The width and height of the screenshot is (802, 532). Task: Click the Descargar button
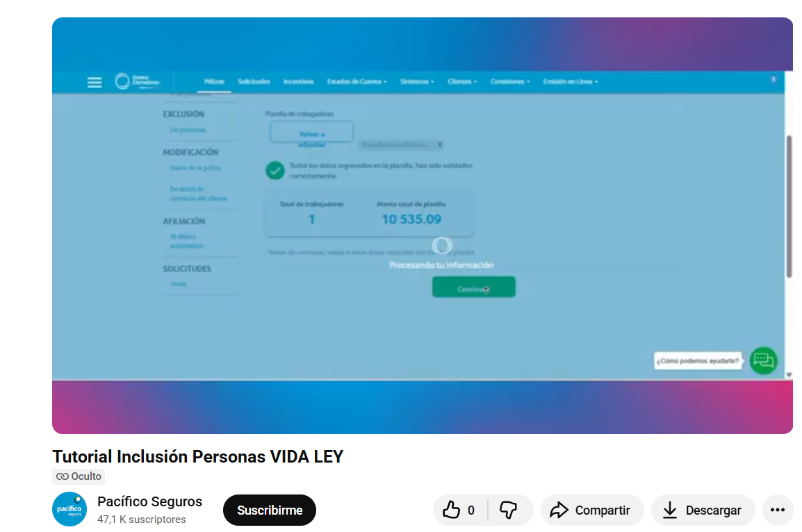coord(703,510)
